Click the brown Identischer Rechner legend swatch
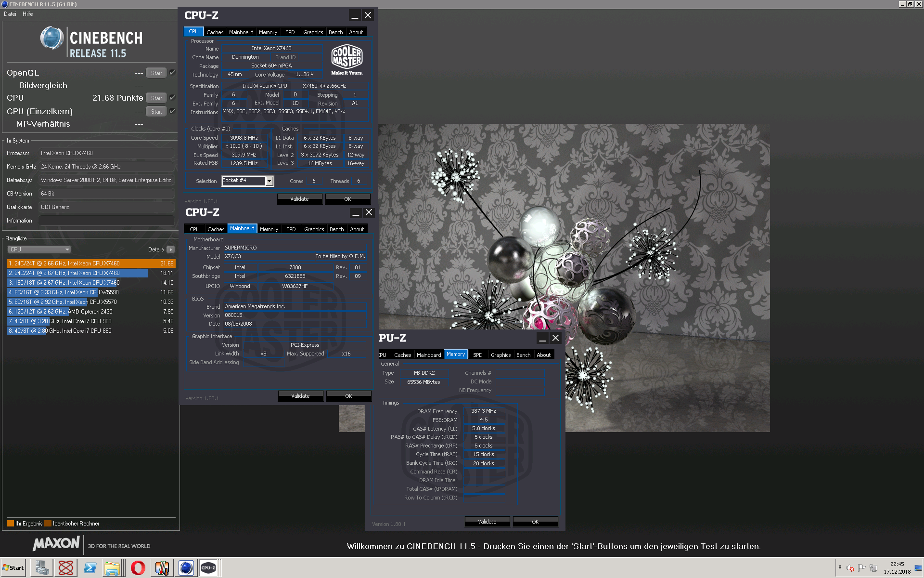 pos(48,524)
